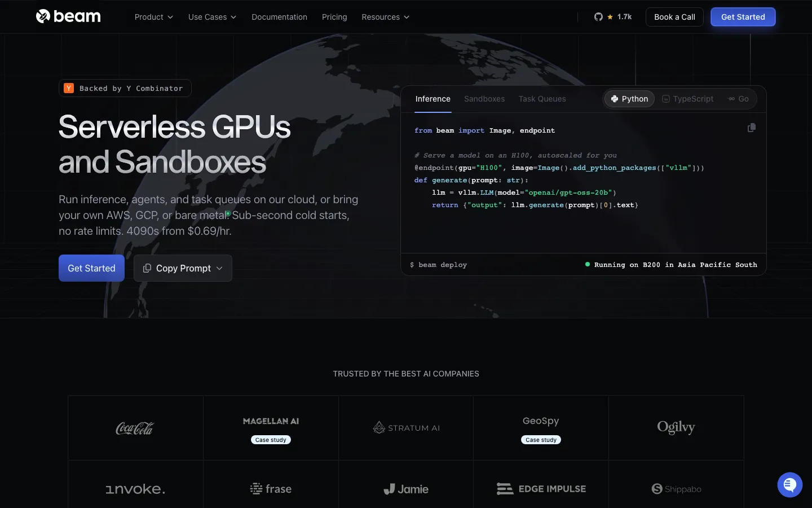Click the Y Combinator logo badge

pyautogui.click(x=69, y=88)
